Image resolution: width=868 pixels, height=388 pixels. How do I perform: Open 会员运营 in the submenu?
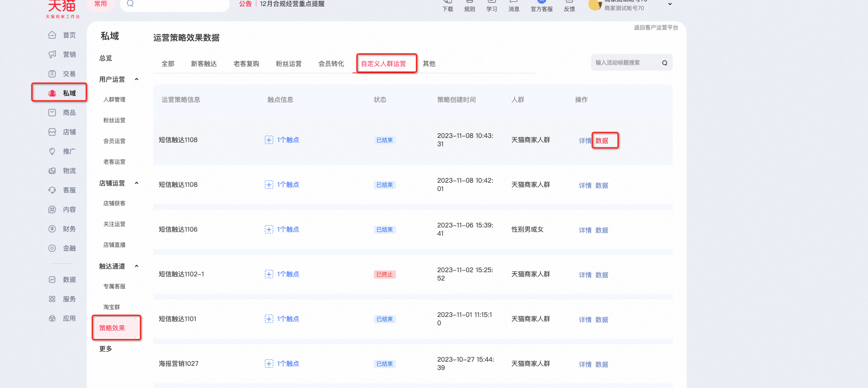click(114, 141)
